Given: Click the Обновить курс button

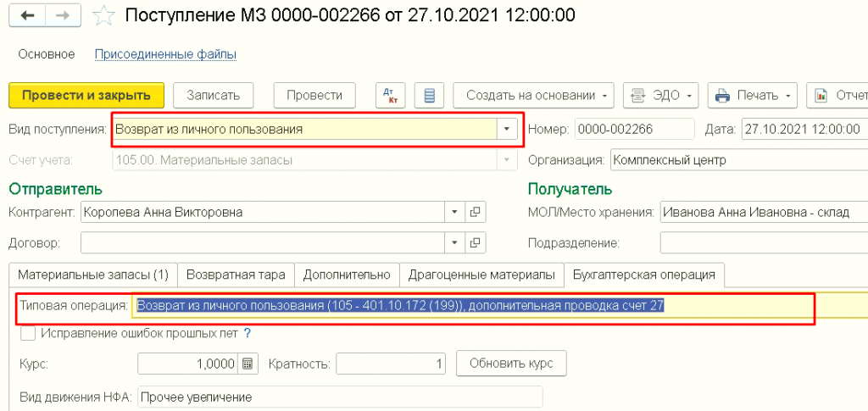Looking at the screenshot, I should click(x=511, y=364).
